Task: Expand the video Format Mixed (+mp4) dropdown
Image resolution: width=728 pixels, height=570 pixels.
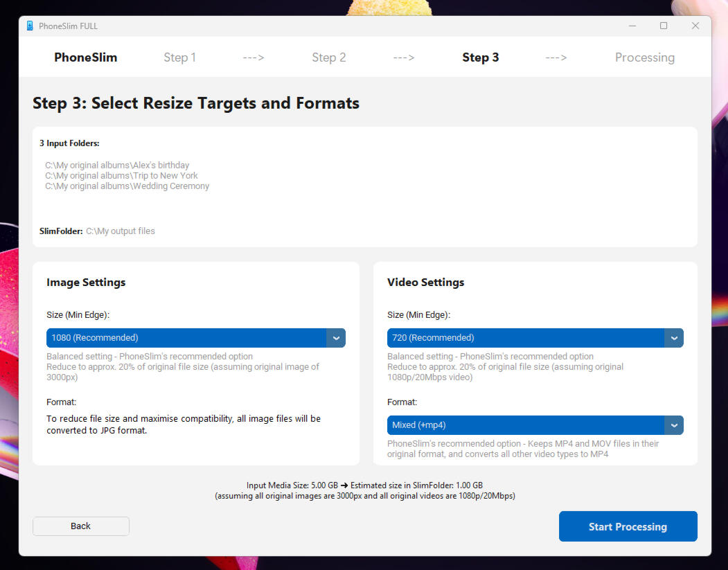Action: tap(535, 425)
